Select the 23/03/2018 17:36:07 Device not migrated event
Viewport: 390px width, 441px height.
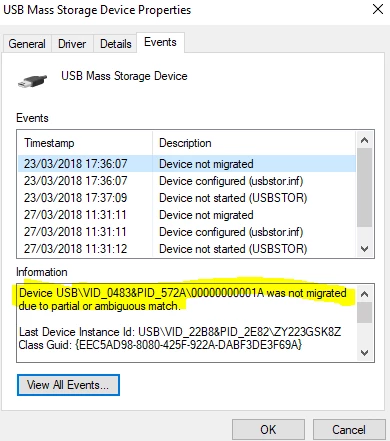pyautogui.click(x=187, y=164)
